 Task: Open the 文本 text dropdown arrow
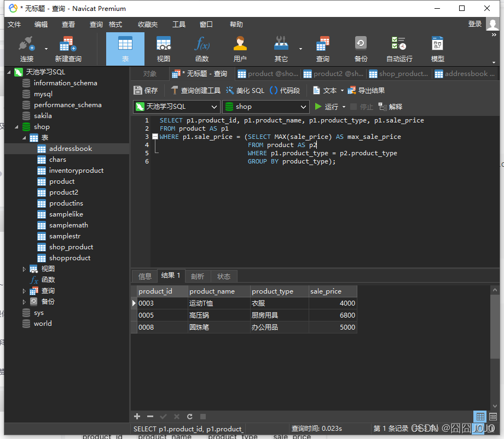tap(342, 91)
